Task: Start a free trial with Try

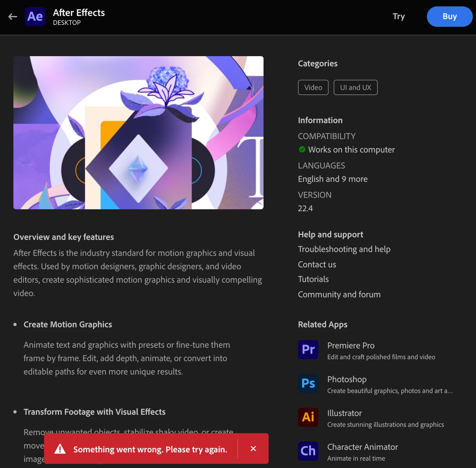Action: [398, 17]
